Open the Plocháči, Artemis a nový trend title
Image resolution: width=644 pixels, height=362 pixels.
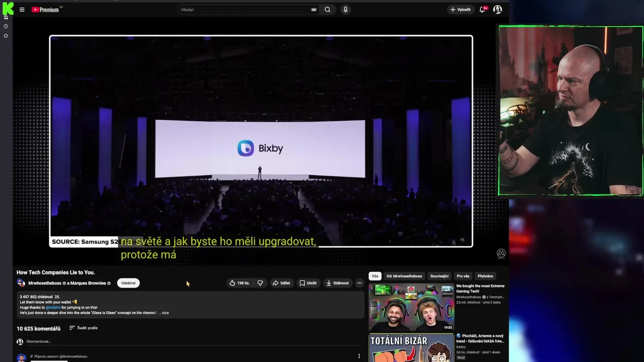pyautogui.click(x=480, y=338)
